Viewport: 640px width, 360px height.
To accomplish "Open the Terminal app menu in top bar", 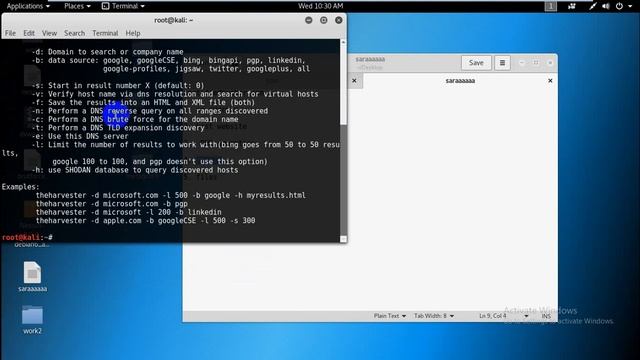I will (x=123, y=6).
